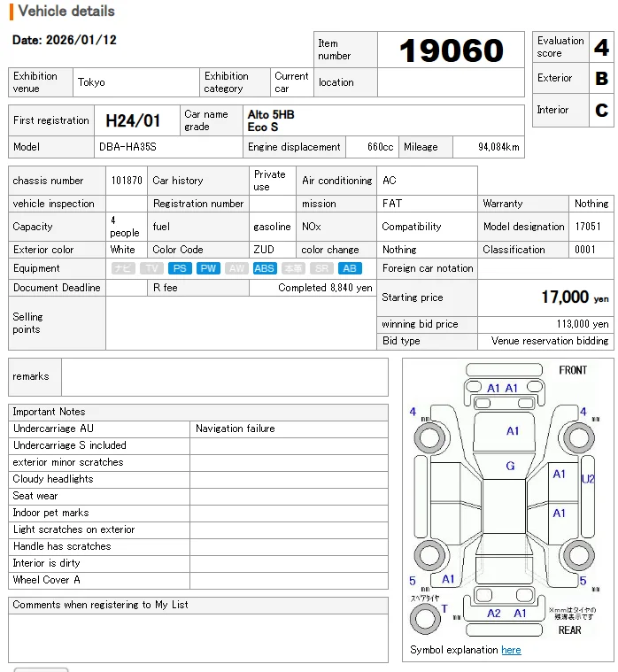Click the Cloudy headlights note
Screen dimensions: 618x672
tap(53, 479)
